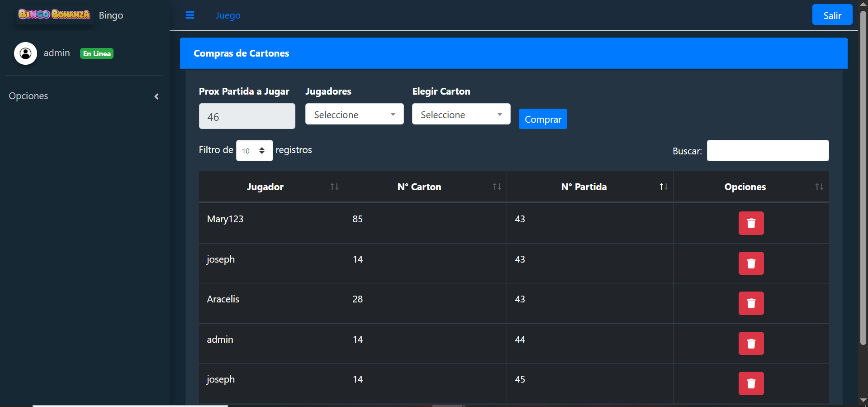868x407 pixels.
Task: Delete Mary123's carton purchase row
Action: [x=751, y=223]
